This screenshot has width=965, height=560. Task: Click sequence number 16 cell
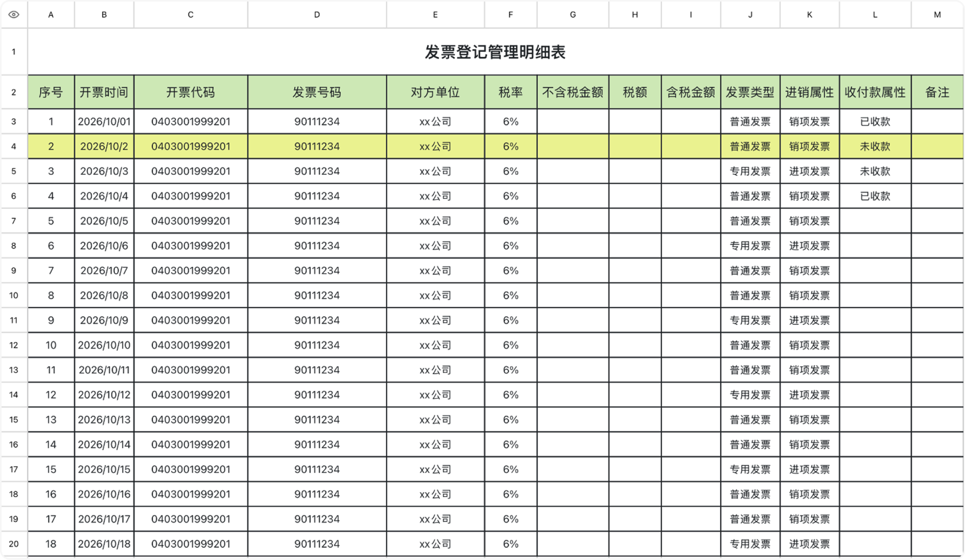click(51, 494)
